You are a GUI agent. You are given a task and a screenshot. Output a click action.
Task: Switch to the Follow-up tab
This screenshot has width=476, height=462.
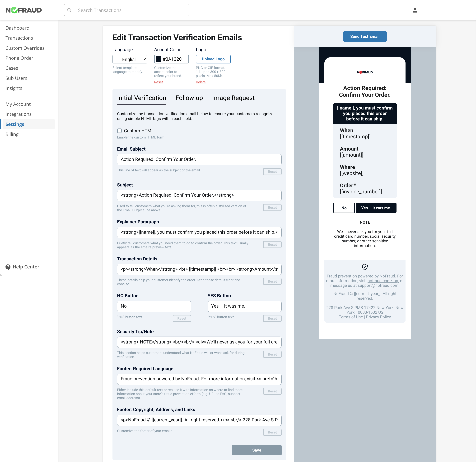(x=189, y=98)
